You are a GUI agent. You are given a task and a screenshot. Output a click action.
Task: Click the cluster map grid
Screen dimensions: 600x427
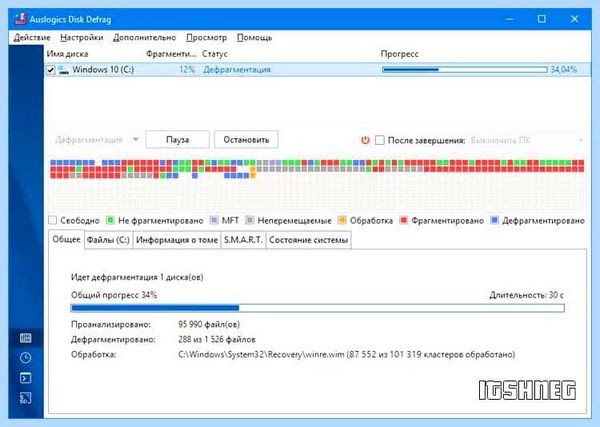click(x=317, y=185)
